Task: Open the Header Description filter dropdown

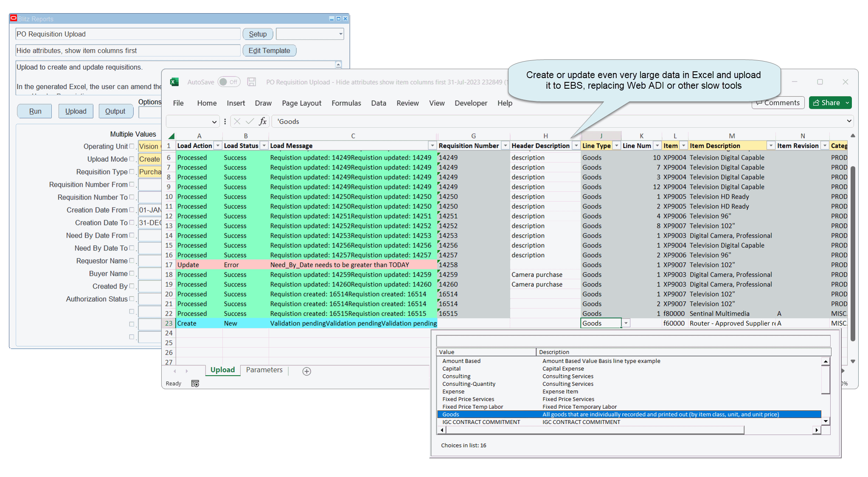Action: (x=576, y=146)
